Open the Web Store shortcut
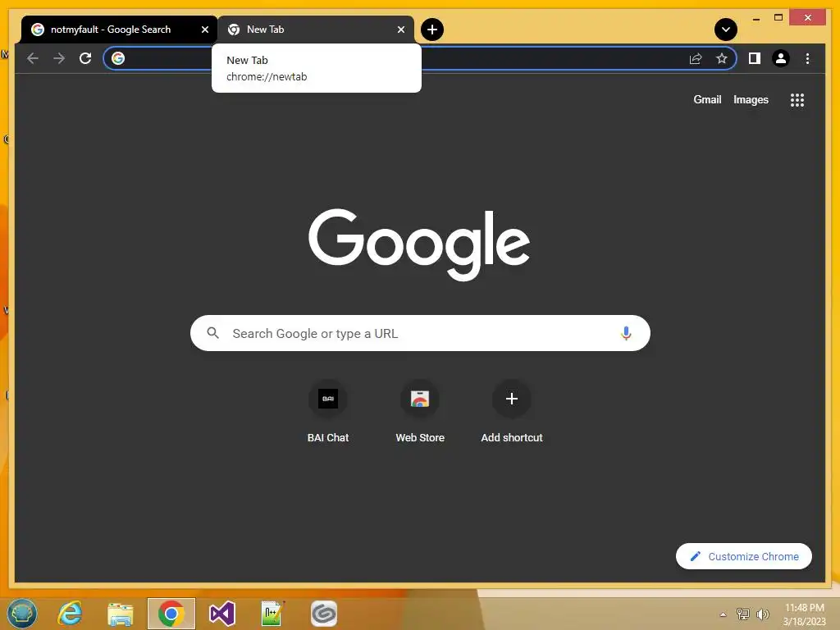Screen dimensions: 840x630 point(420,412)
